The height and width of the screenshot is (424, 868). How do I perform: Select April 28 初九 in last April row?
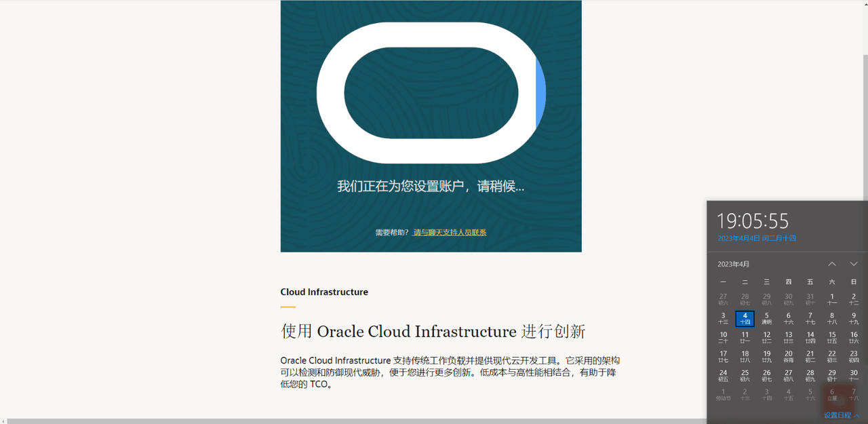(810, 375)
